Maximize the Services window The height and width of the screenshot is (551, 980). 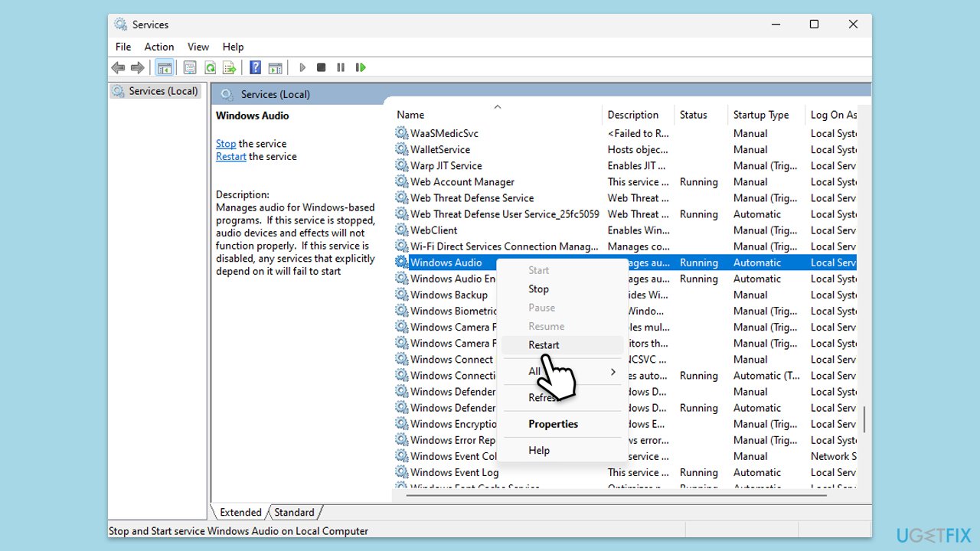point(814,24)
